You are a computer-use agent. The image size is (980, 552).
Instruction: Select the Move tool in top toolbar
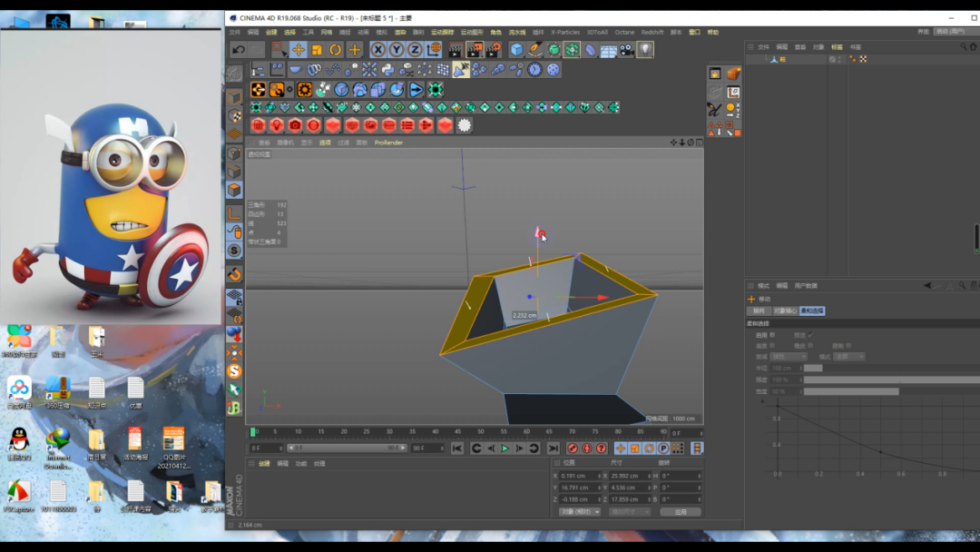click(x=299, y=49)
